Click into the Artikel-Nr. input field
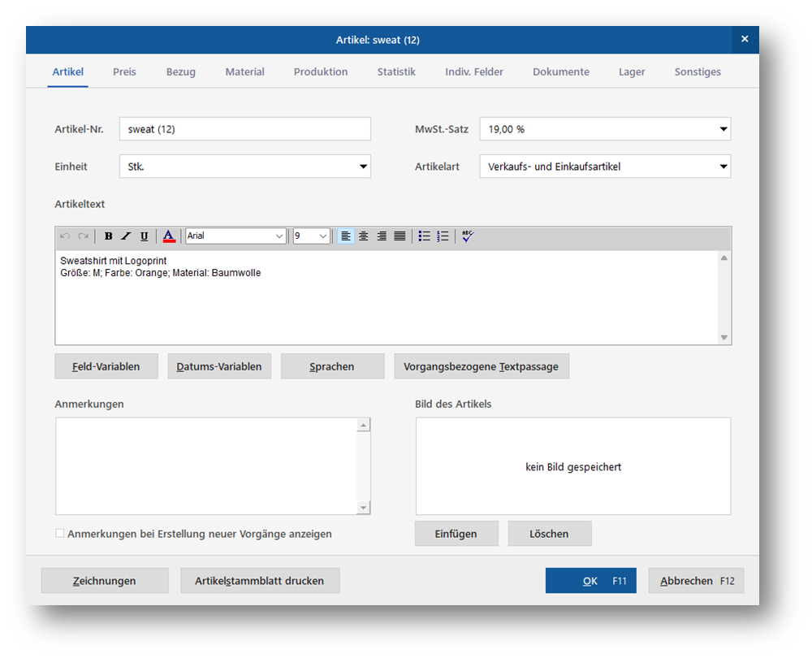Image resolution: width=812 pixels, height=658 pixels. [x=244, y=129]
